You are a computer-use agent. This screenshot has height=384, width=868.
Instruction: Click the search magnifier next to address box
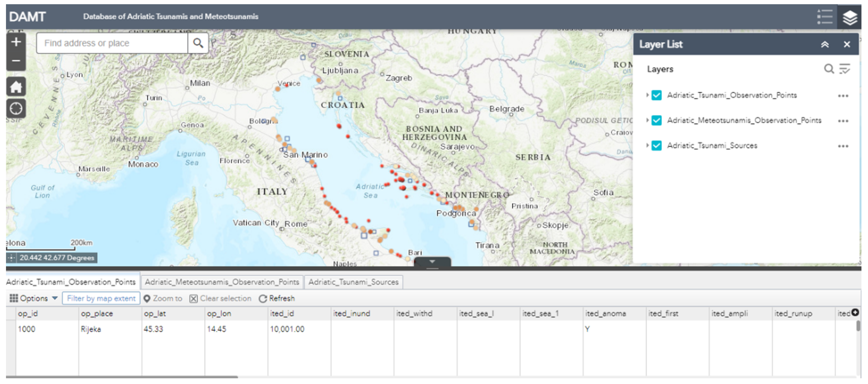pos(198,43)
